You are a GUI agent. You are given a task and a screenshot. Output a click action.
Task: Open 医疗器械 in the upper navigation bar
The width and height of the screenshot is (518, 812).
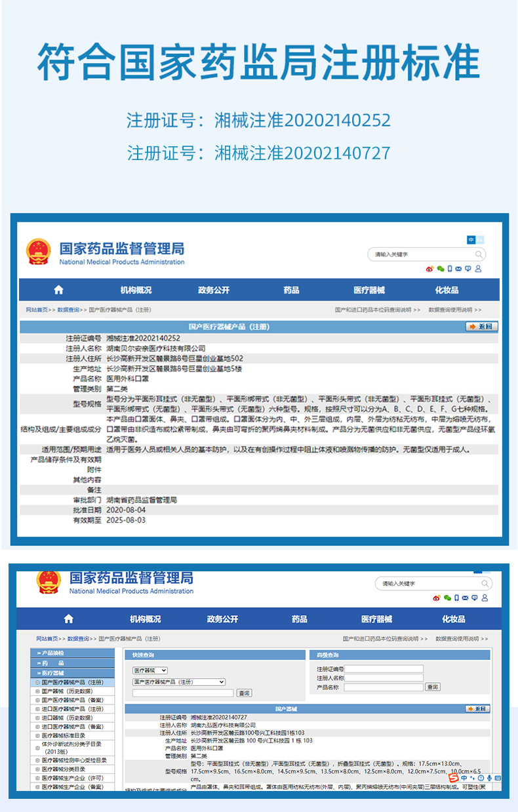[369, 290]
